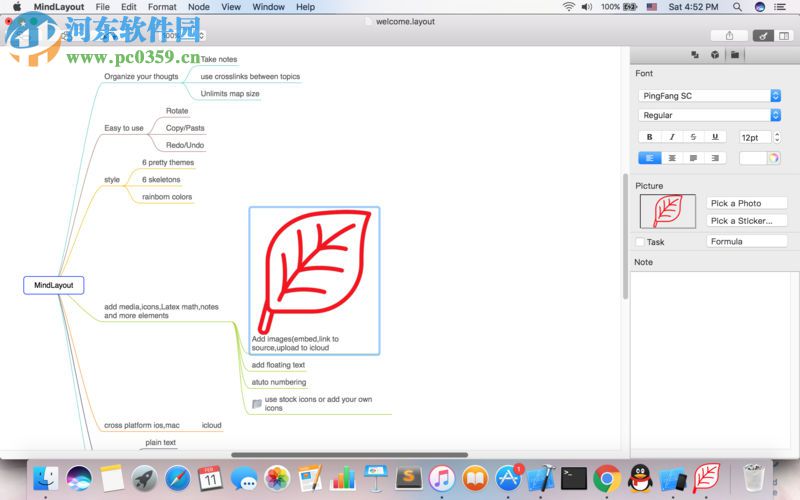Viewport: 800px width, 500px height.
Task: Set text alignment to center
Action: point(672,158)
